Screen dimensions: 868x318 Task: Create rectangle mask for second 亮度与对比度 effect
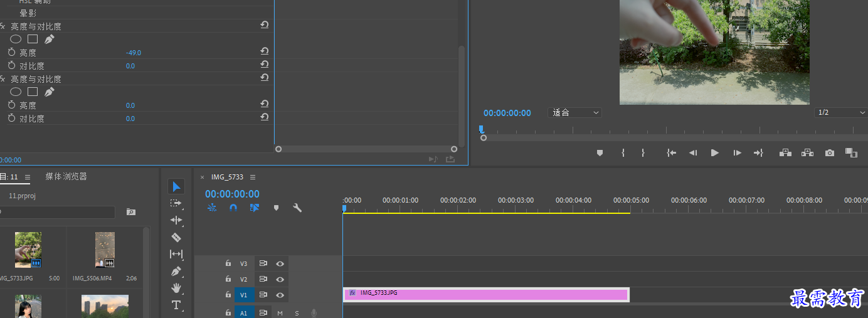click(x=33, y=92)
